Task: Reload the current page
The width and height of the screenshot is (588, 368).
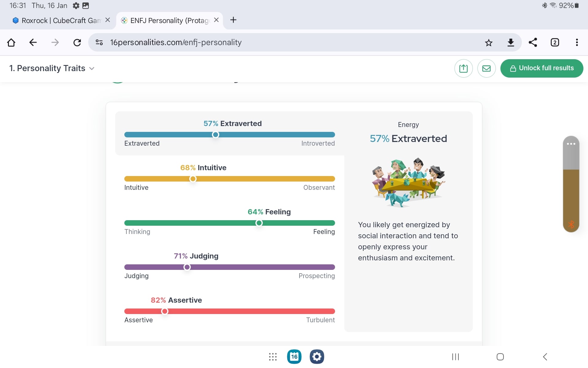Action: 77,42
